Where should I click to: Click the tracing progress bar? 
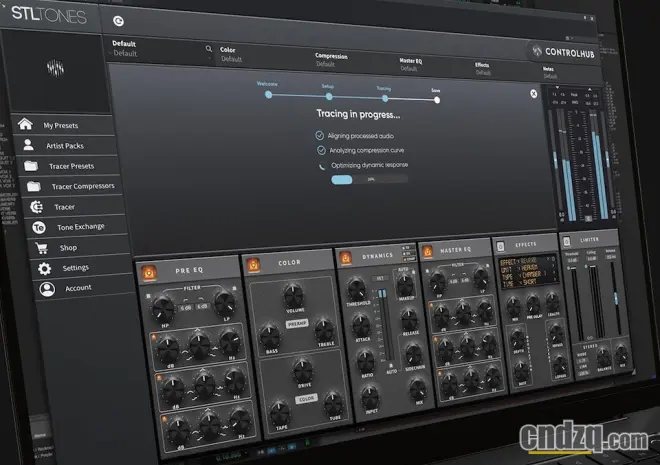[x=370, y=180]
